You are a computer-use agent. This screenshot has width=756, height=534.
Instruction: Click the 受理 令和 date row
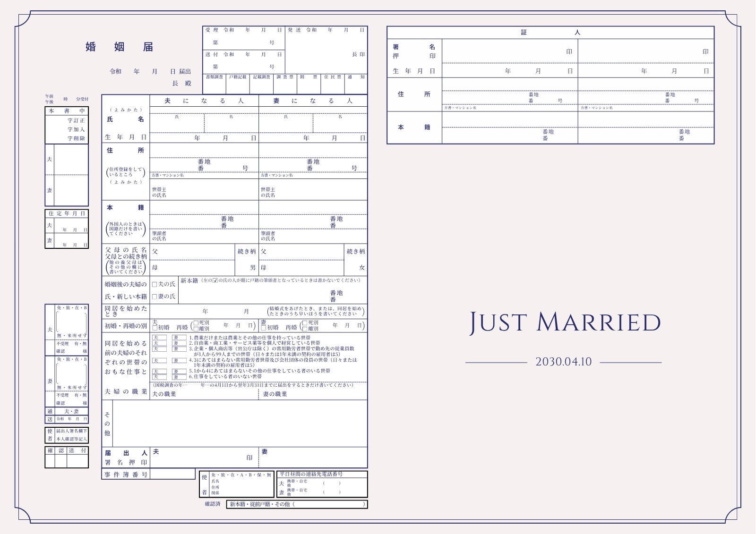[244, 30]
